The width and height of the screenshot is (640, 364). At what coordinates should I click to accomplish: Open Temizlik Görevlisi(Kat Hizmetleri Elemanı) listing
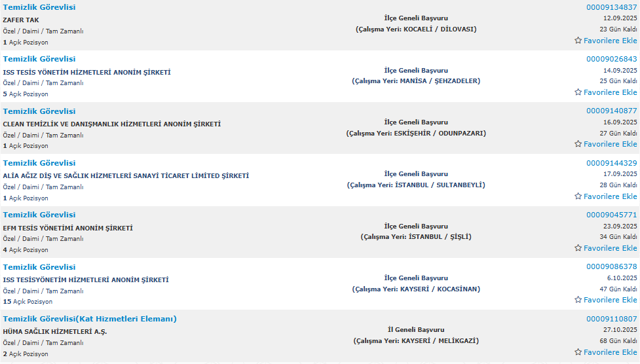90,319
